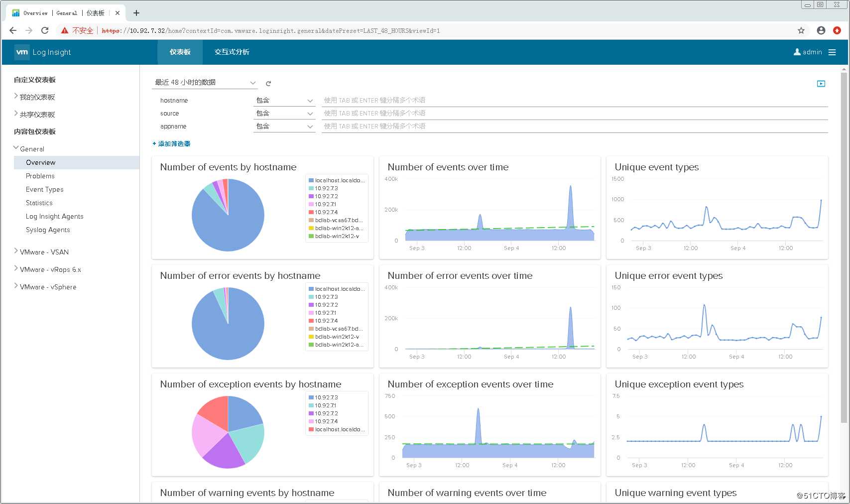Click the admin user icon
Viewport: 850px width, 504px height.
click(x=797, y=52)
